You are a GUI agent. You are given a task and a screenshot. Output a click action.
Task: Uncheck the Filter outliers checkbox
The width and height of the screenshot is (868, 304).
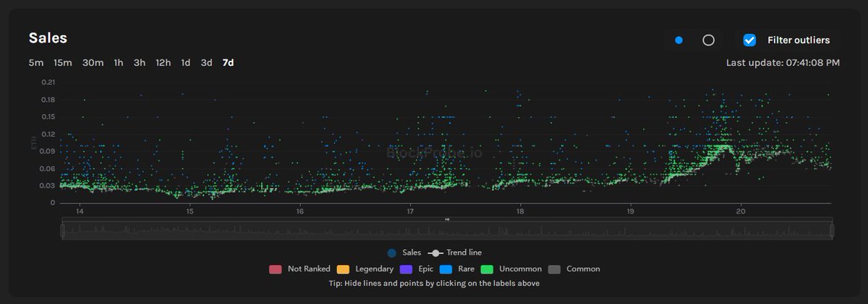(x=750, y=40)
